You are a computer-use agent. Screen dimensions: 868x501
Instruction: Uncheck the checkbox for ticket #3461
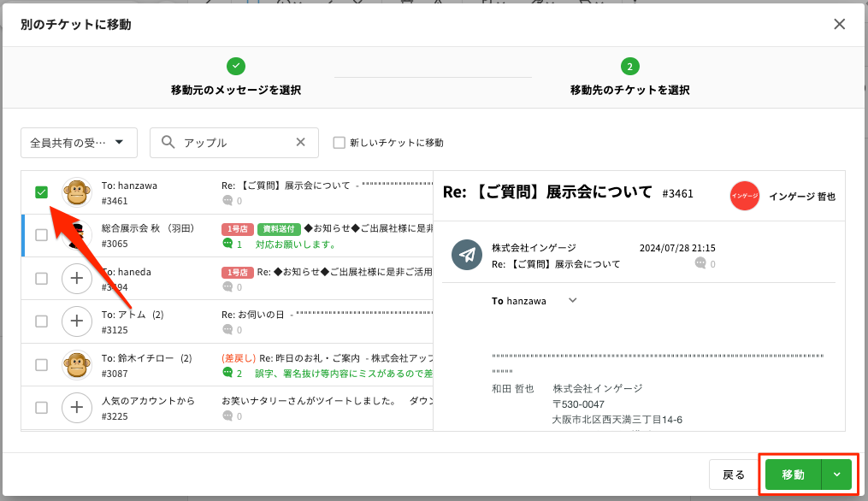click(x=41, y=192)
